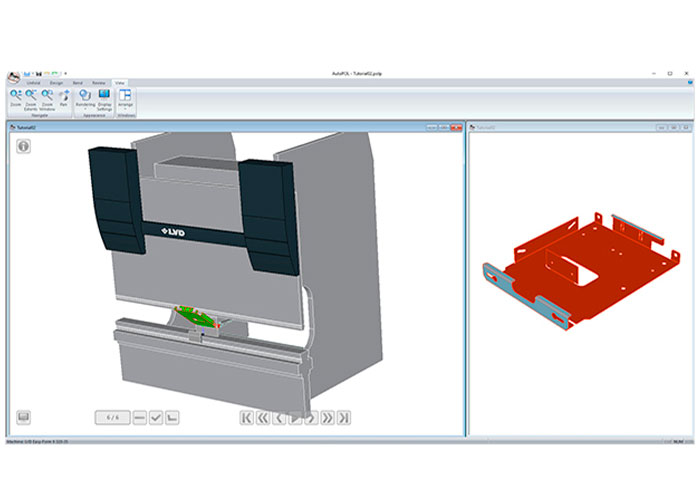This screenshot has height=500, width=700.
Task: Open Display Settings
Action: pos(104,98)
